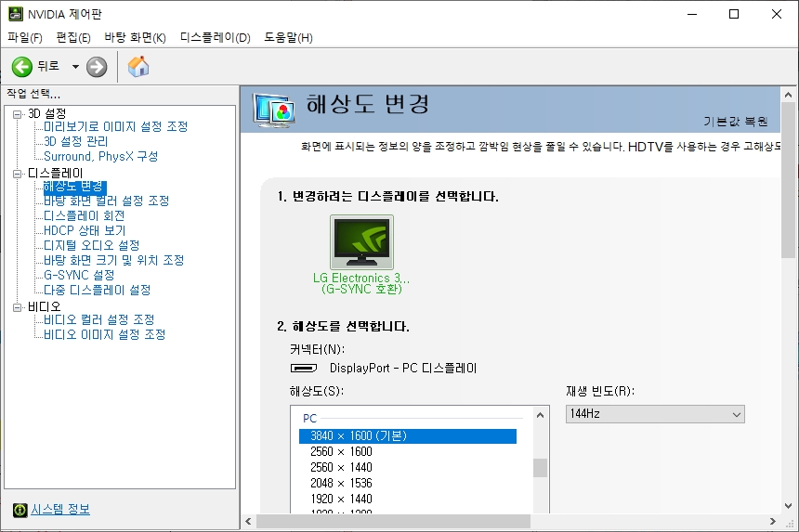
Task: Select resolution 3840 × 1600 (기본)
Action: point(408,435)
